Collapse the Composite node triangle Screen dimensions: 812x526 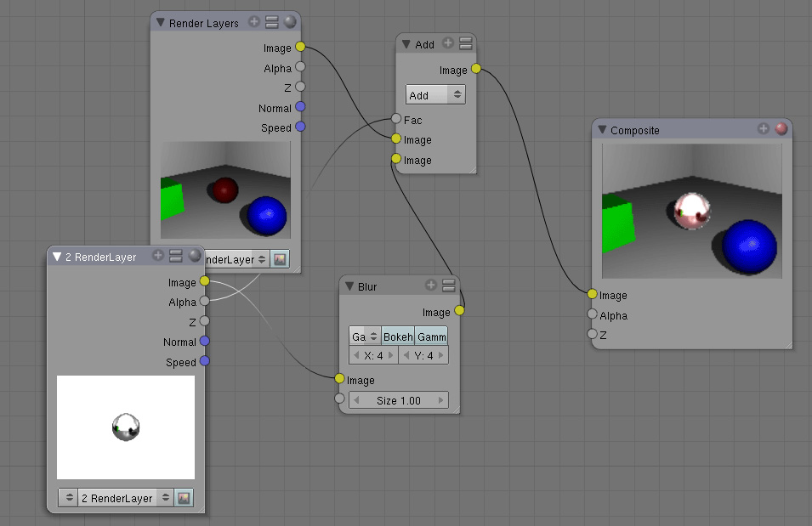point(602,129)
